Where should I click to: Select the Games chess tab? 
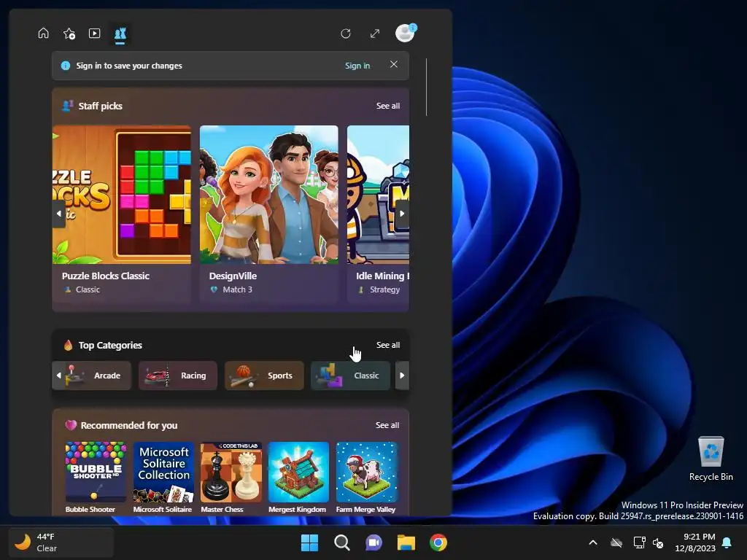(120, 34)
